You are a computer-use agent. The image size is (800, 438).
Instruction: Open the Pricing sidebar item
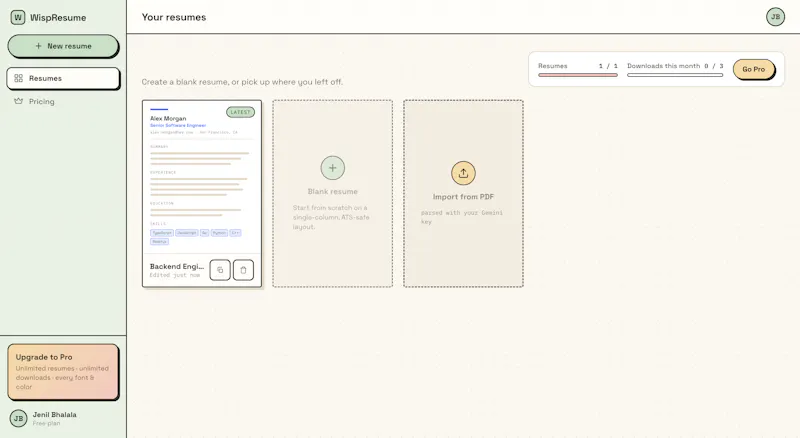pyautogui.click(x=63, y=102)
